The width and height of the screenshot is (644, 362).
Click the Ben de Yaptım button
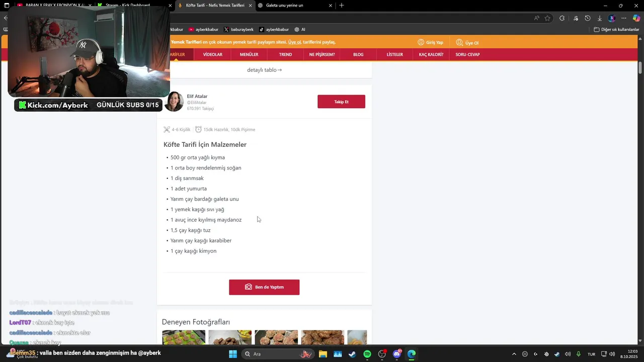pos(264,287)
